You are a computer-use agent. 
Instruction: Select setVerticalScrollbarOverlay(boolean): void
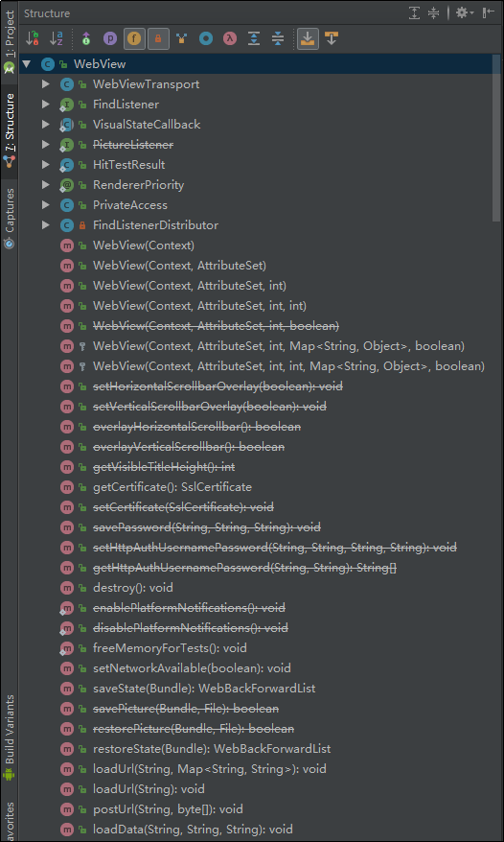coord(210,407)
